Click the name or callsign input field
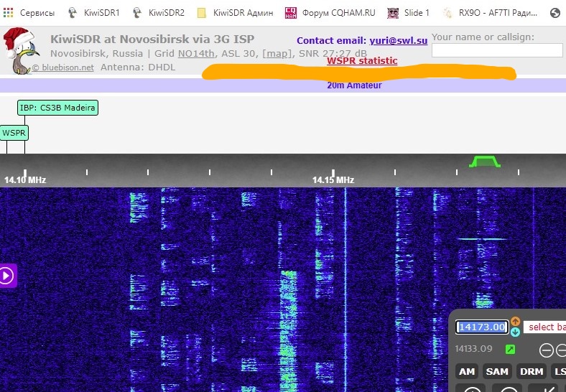The width and height of the screenshot is (566, 392). [497, 50]
